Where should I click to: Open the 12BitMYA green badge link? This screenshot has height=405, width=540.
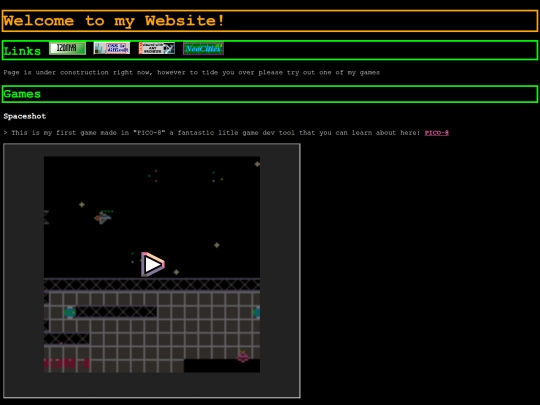68,48
